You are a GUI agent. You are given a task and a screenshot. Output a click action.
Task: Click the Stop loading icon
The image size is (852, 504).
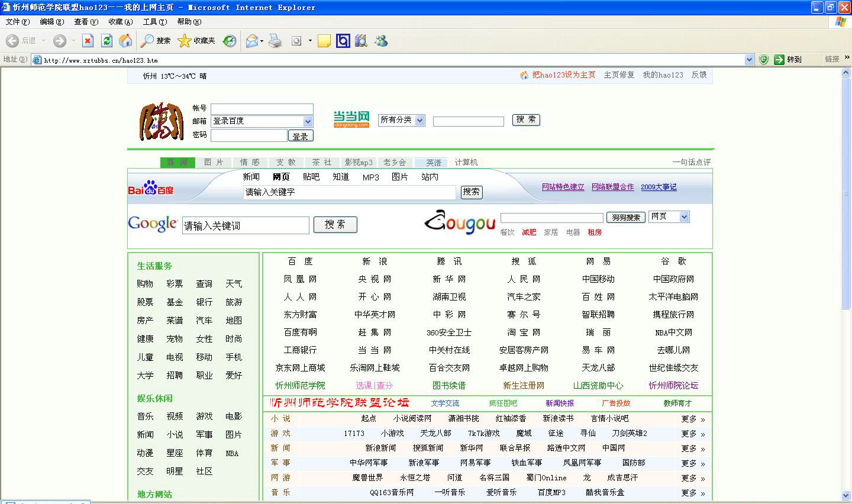click(x=88, y=41)
